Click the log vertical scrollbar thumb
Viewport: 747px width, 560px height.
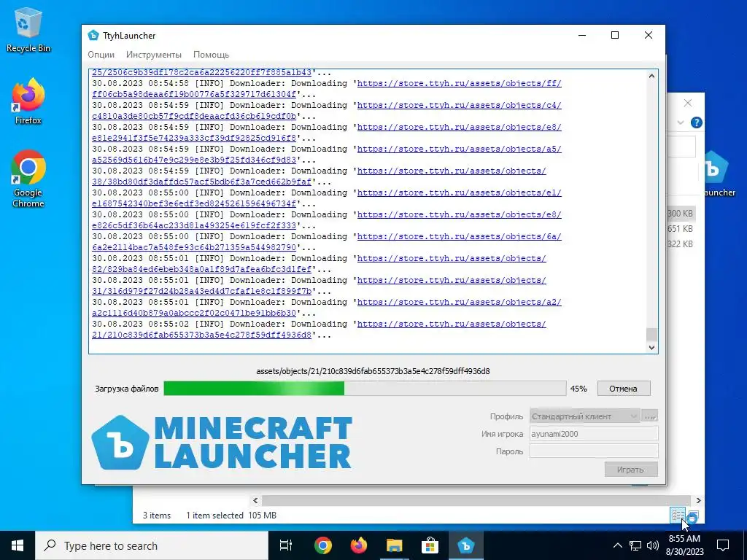pyautogui.click(x=651, y=334)
